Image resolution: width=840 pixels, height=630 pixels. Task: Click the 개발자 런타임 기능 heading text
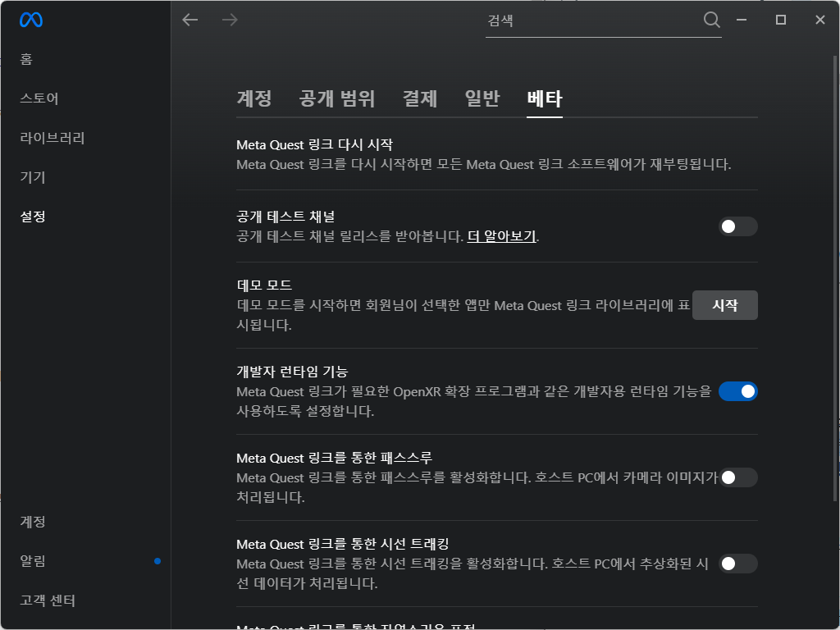(x=292, y=372)
